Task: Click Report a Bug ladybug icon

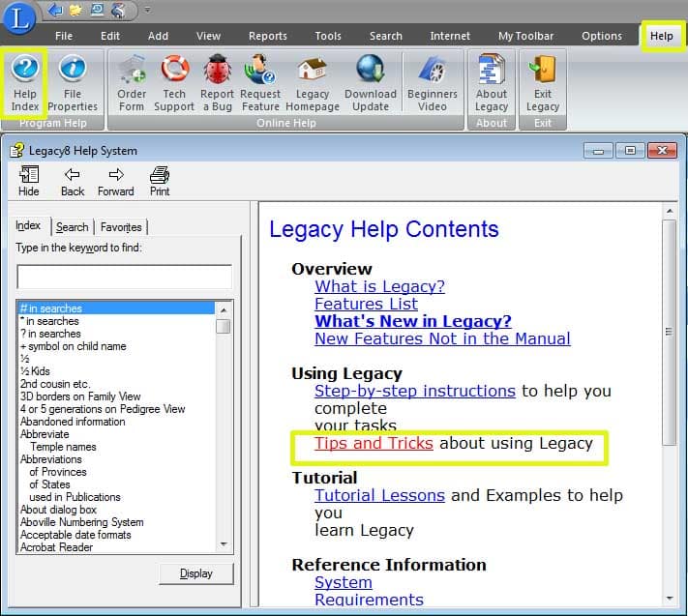Action: click(x=217, y=82)
